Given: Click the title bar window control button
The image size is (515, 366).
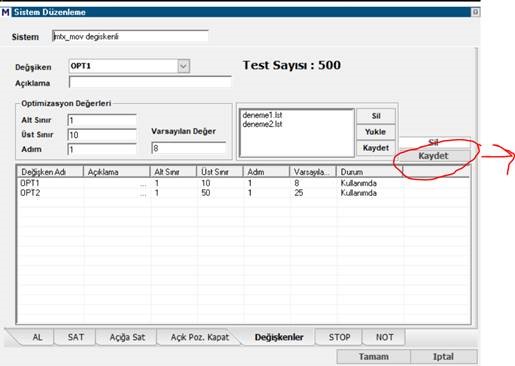Looking at the screenshot, I should pos(475,12).
